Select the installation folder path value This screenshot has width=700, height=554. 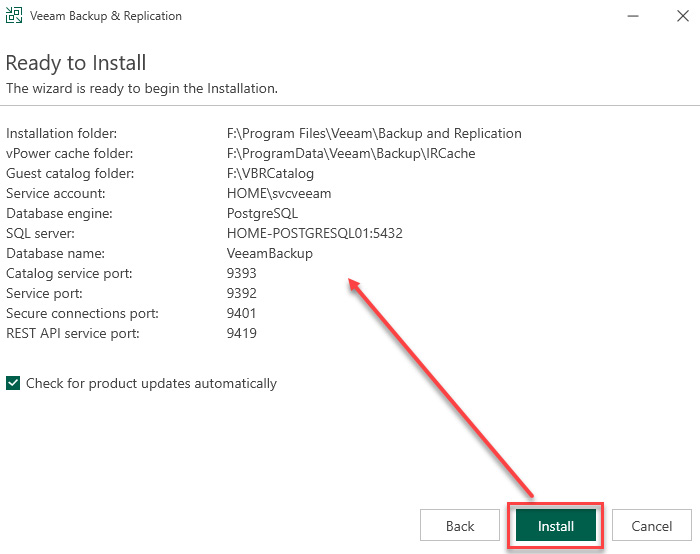click(374, 133)
